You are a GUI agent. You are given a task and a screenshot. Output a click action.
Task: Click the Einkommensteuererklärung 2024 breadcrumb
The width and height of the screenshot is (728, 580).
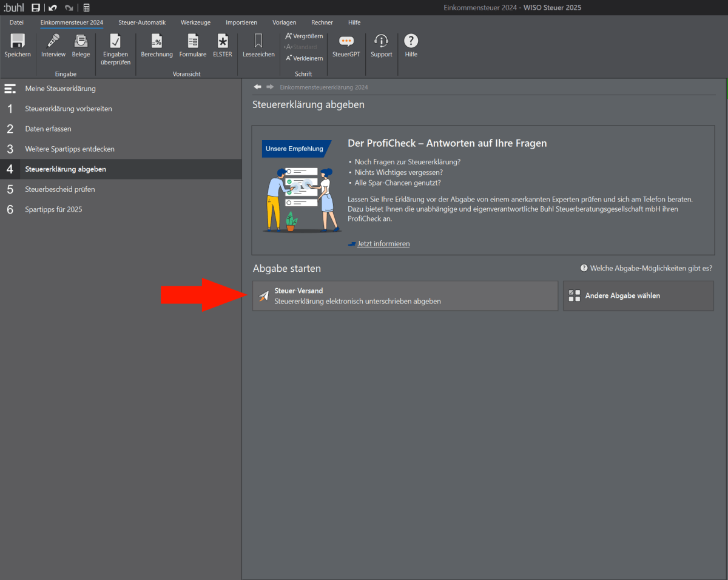(x=324, y=87)
